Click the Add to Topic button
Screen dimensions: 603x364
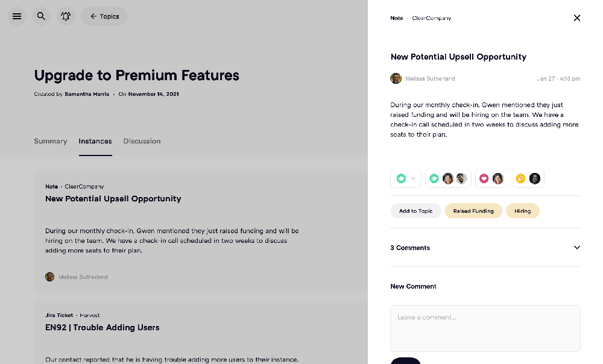(416, 211)
